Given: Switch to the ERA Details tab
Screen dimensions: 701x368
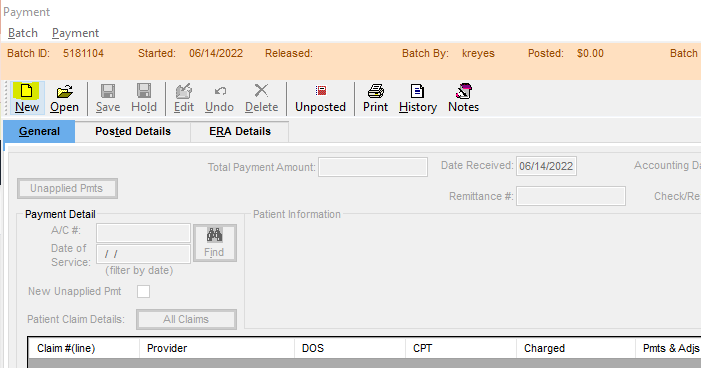Looking at the screenshot, I should 240,131.
